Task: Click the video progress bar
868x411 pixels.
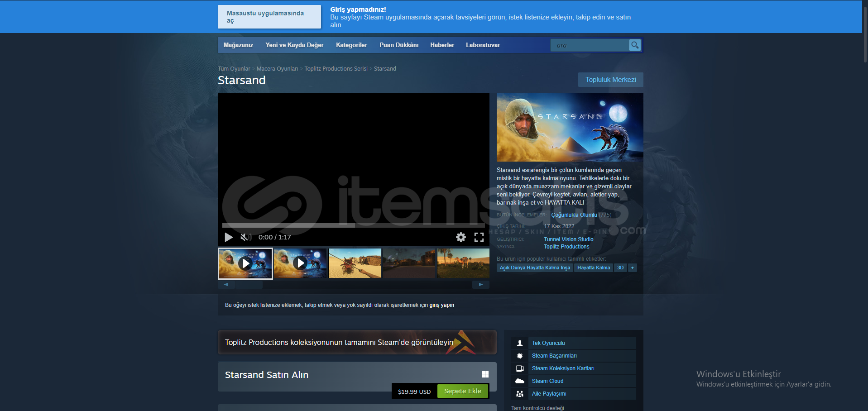Action: click(353, 225)
